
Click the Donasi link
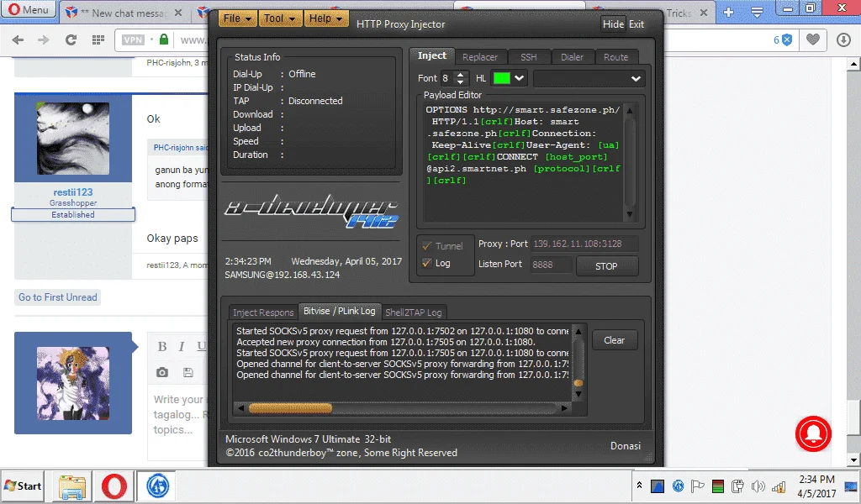click(626, 446)
